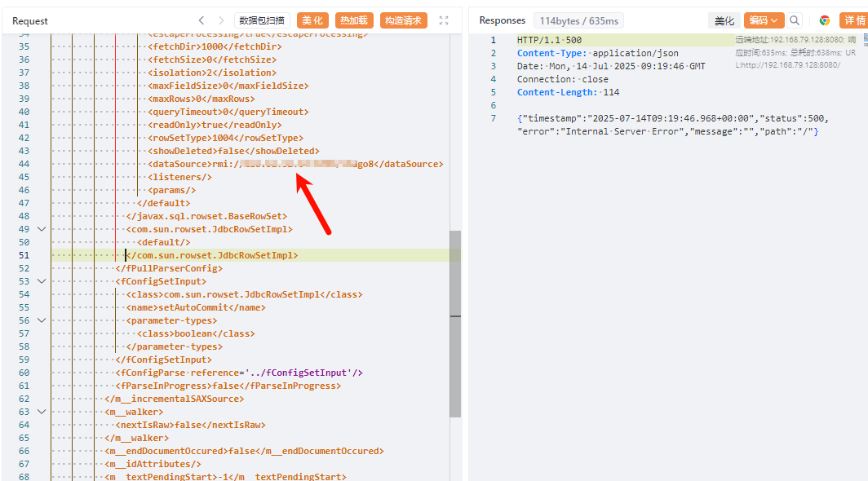868x481 pixels.
Task: Place cursor on the dataSource rmi line
Action: pos(295,164)
